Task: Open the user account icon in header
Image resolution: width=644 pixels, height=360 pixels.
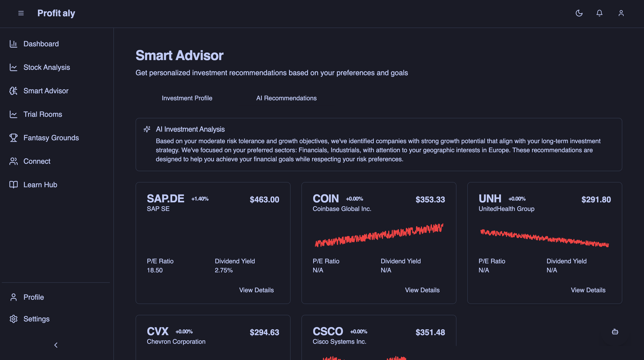Action: coord(621,13)
